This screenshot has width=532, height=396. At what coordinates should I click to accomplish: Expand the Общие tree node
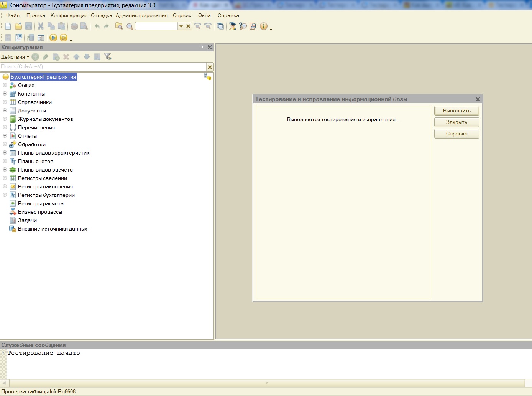(x=5, y=85)
